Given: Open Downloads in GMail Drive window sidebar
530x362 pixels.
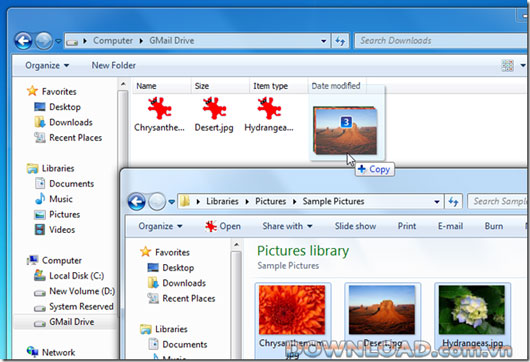Looking at the screenshot, I should pos(64,122).
